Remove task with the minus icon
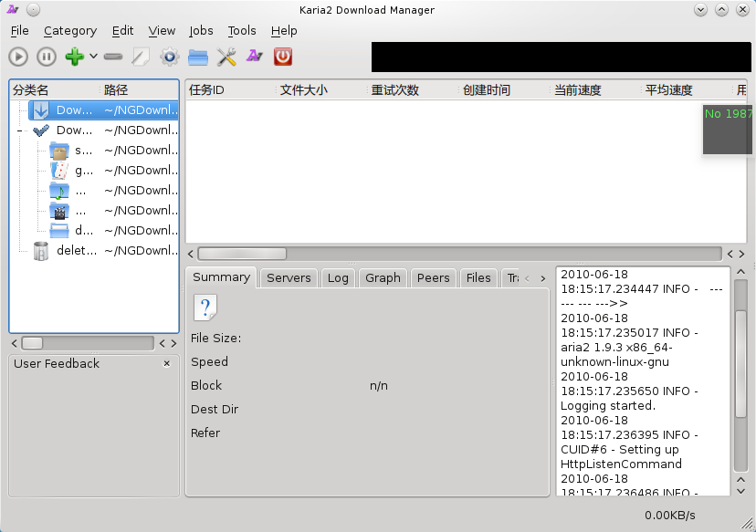Screen dimensions: 756x532 click(113, 57)
